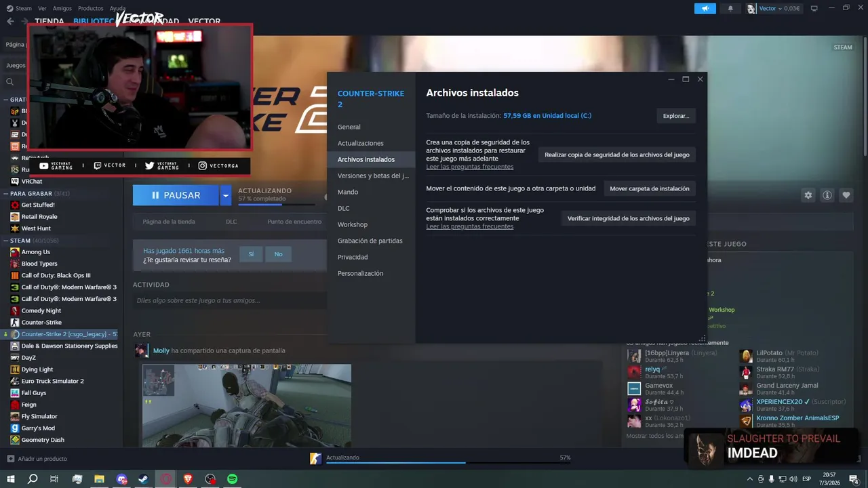Open the Steam notifications bell
868x488 pixels.
[x=730, y=8]
